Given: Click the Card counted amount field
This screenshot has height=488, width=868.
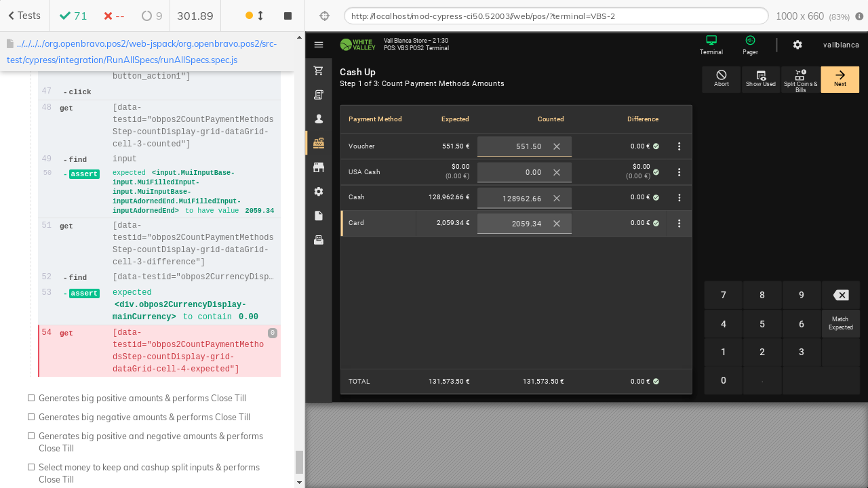Looking at the screenshot, I should tap(515, 224).
